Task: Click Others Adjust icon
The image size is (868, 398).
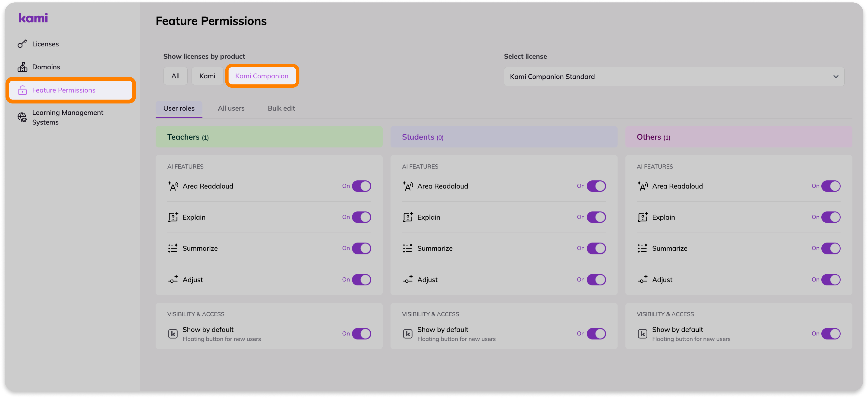Action: coord(643,279)
